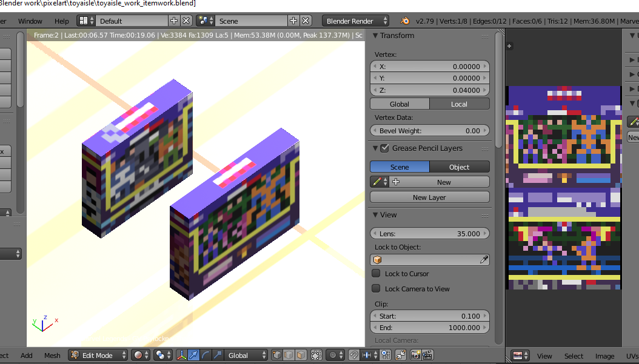639x364 pixels.
Task: Uncheck the Grease Pencil Layers checkbox
Action: [x=384, y=148]
